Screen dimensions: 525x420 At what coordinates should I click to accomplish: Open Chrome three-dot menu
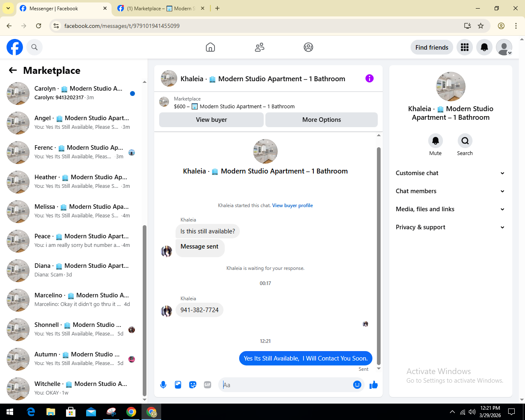(516, 26)
